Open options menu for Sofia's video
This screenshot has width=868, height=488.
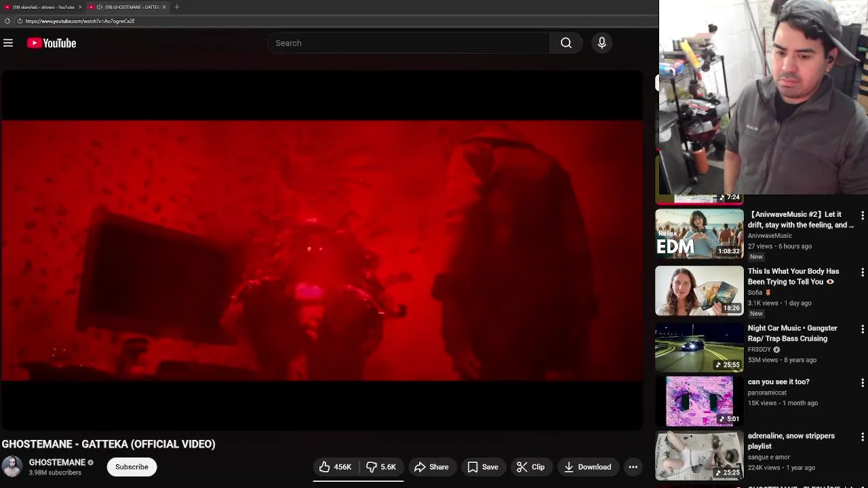(862, 272)
